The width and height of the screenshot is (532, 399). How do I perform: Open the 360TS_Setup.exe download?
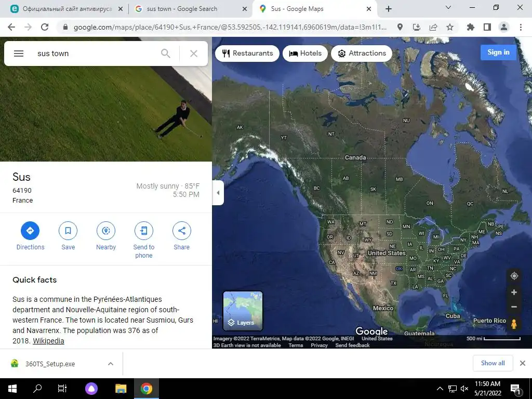[x=50, y=364]
